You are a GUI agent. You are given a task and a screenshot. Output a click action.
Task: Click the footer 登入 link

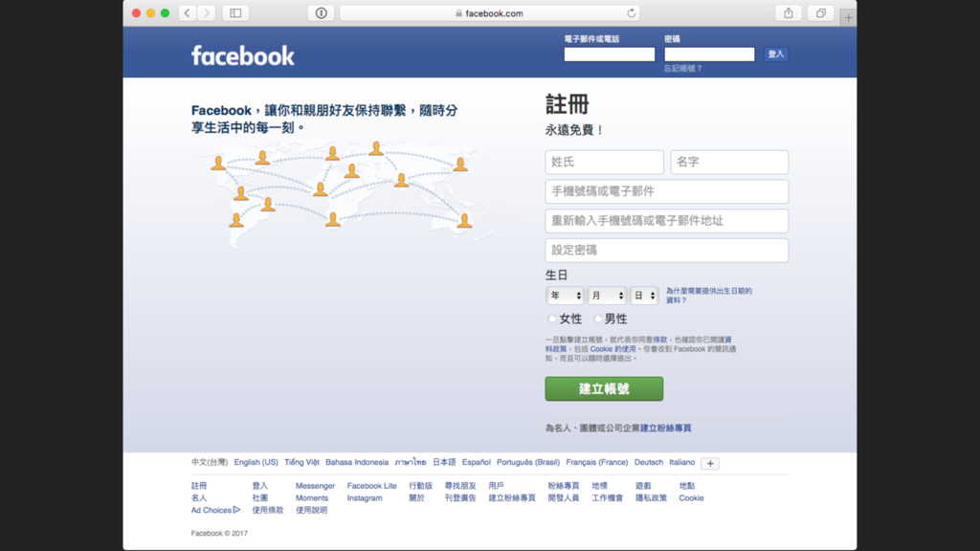260,485
